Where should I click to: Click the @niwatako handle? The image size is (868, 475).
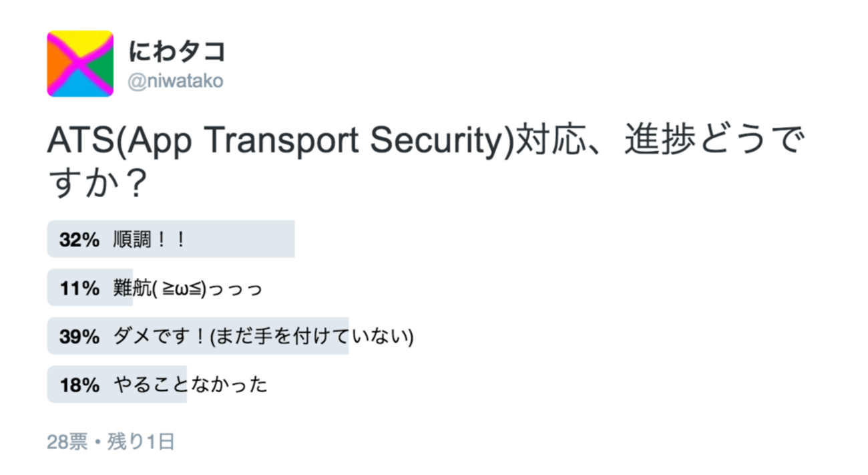click(x=176, y=82)
